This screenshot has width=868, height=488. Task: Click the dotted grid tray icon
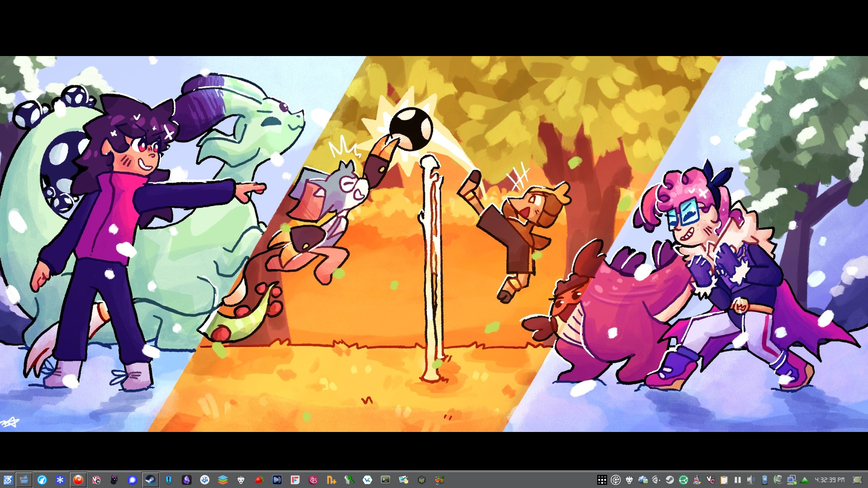[602, 480]
